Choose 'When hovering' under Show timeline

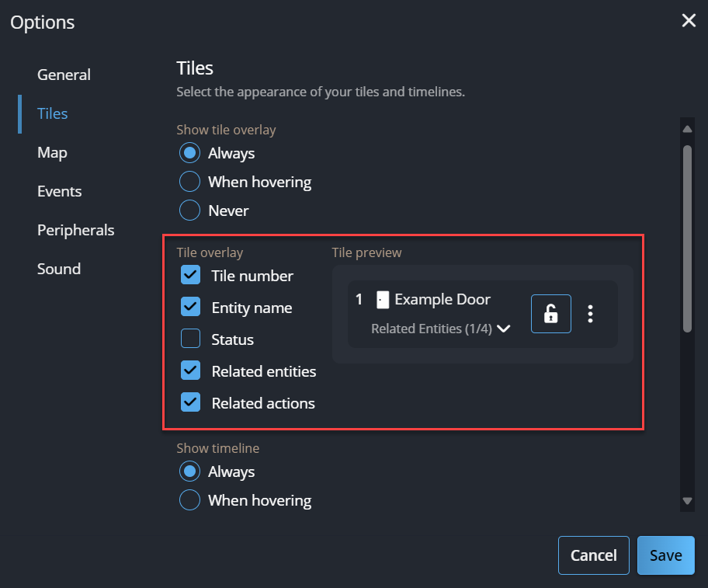coord(189,500)
